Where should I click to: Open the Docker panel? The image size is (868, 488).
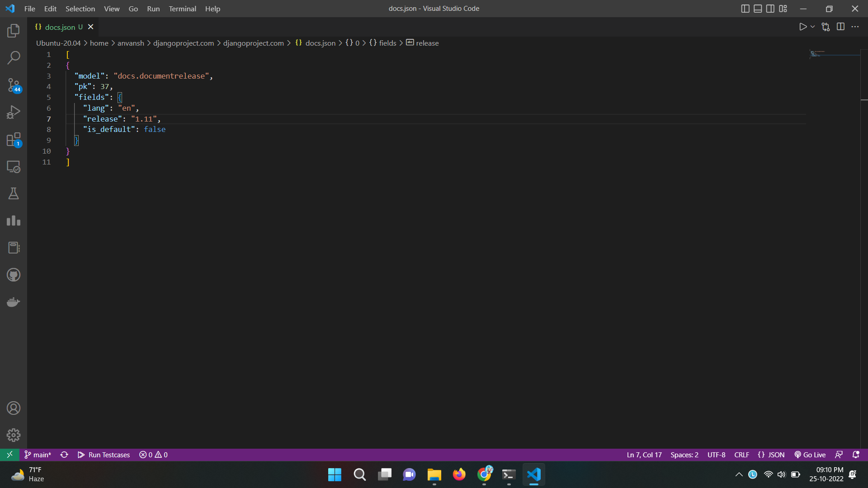click(x=13, y=302)
